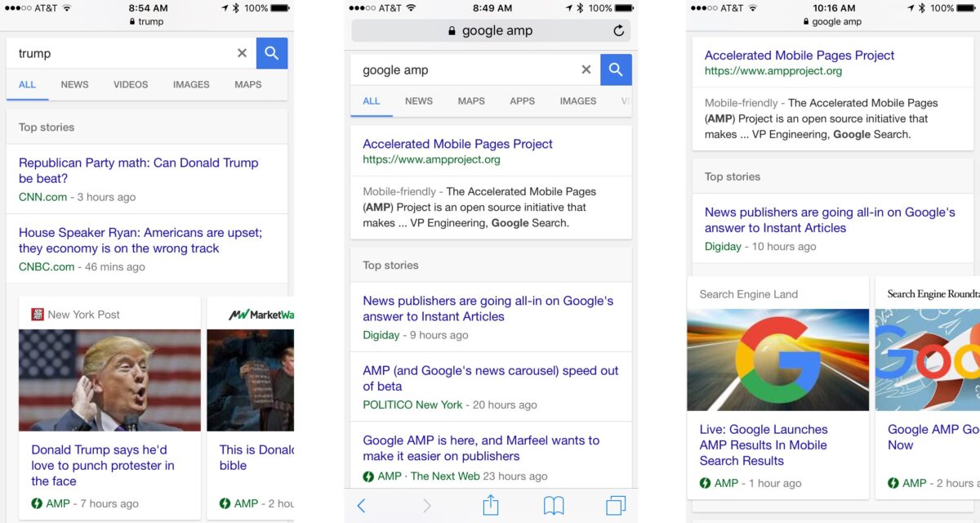Tap the AMP lightning badge under 'Google AMP Go'
This screenshot has height=523, width=980.
coord(893,483)
